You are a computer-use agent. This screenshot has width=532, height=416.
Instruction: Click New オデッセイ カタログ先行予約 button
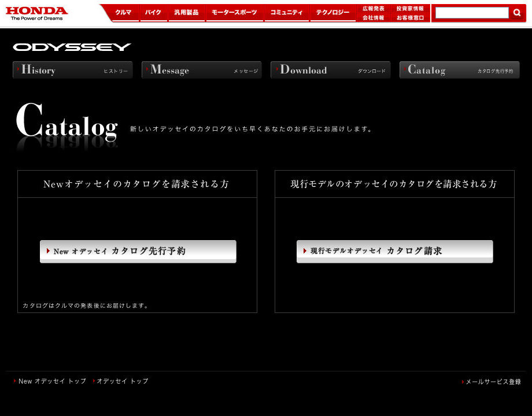(138, 252)
